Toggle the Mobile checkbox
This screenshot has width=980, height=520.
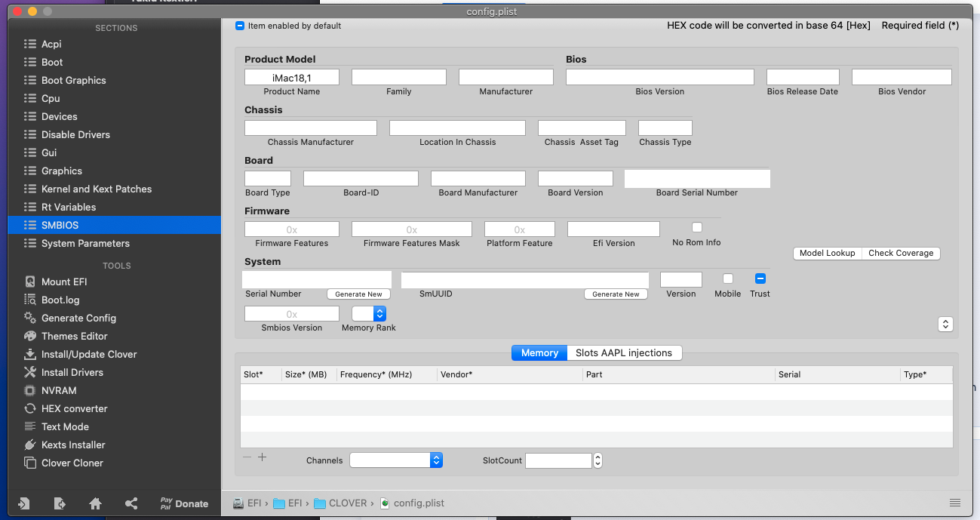[727, 278]
